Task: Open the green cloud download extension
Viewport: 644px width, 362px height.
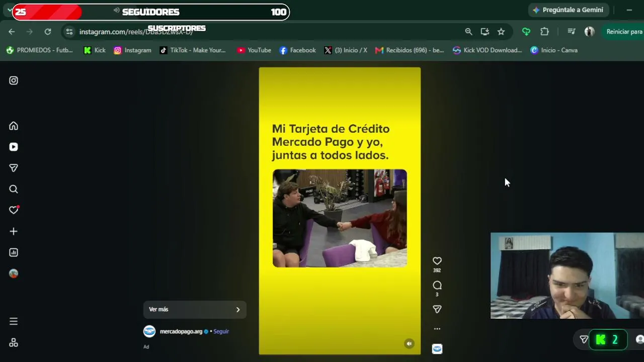Action: [x=526, y=32]
